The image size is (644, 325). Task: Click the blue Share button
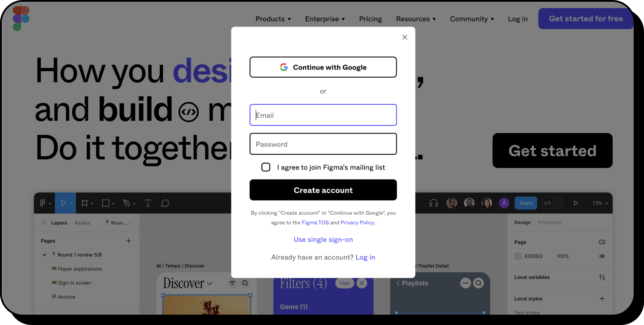(x=526, y=203)
